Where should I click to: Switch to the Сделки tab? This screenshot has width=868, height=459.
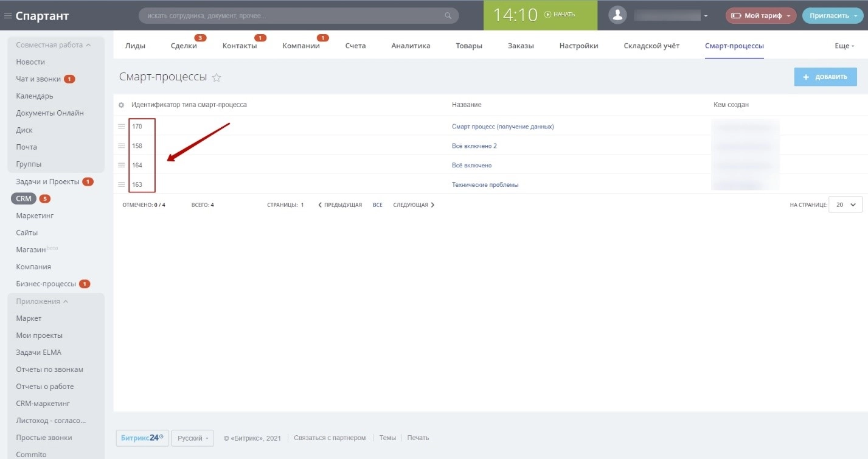click(x=184, y=46)
